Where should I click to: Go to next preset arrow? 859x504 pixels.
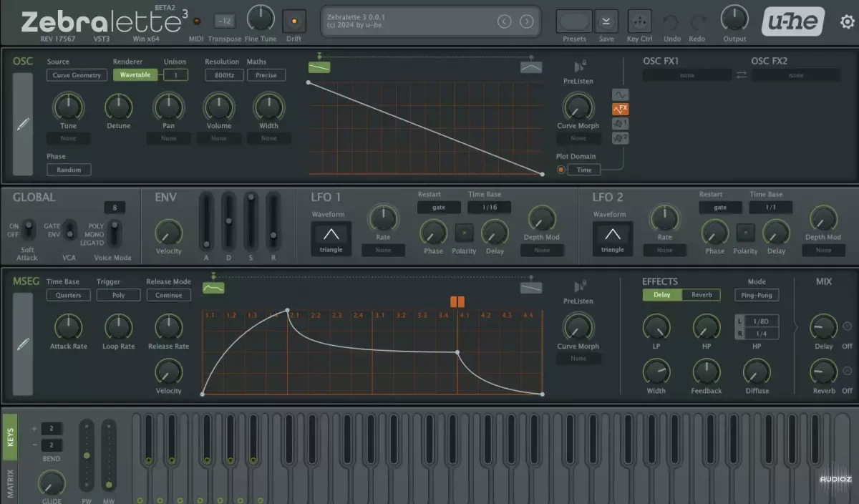[x=527, y=21]
